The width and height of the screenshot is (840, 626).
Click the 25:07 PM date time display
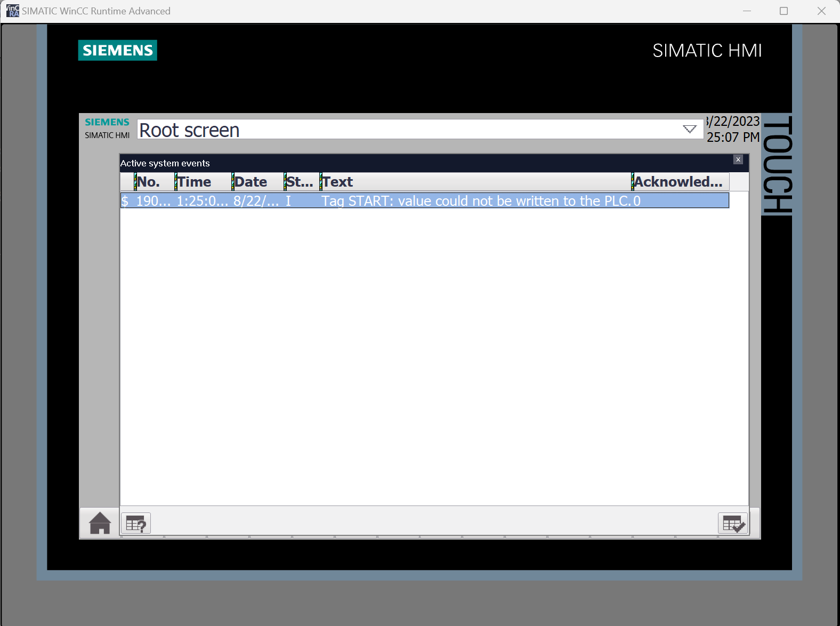click(733, 129)
